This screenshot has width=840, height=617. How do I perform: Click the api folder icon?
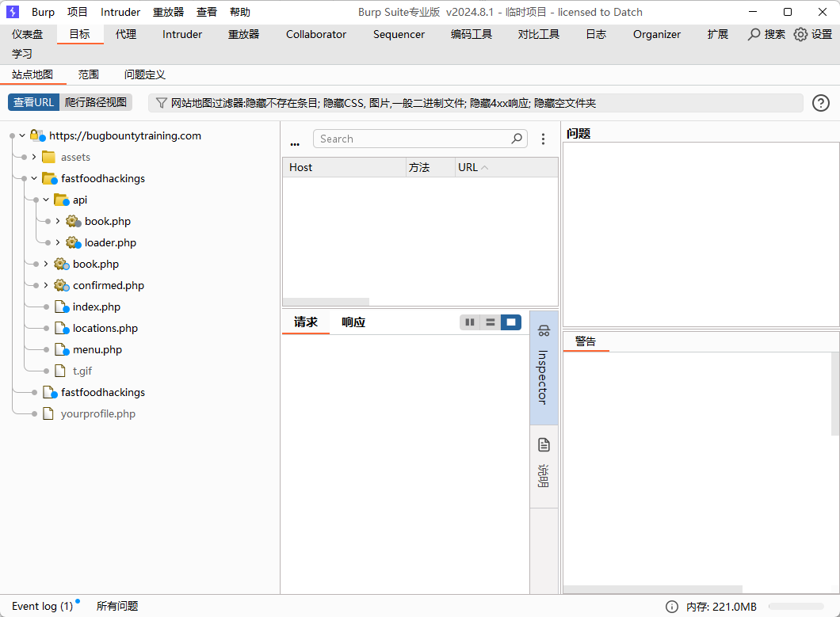(61, 200)
